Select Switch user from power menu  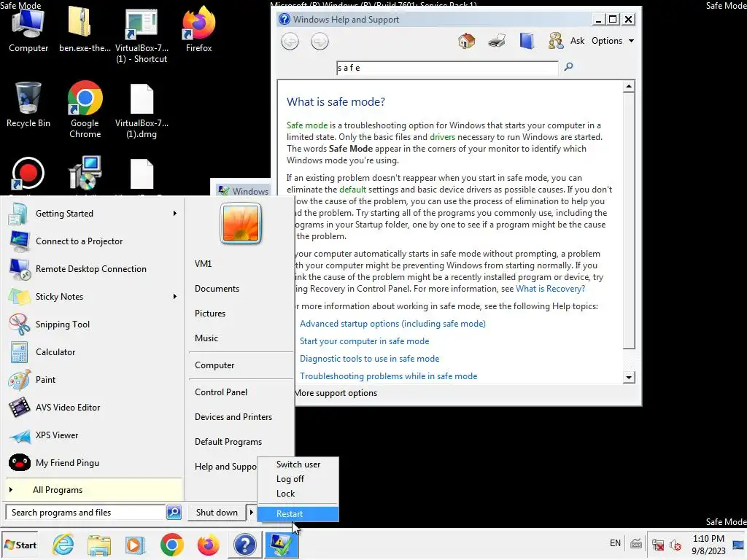click(298, 464)
